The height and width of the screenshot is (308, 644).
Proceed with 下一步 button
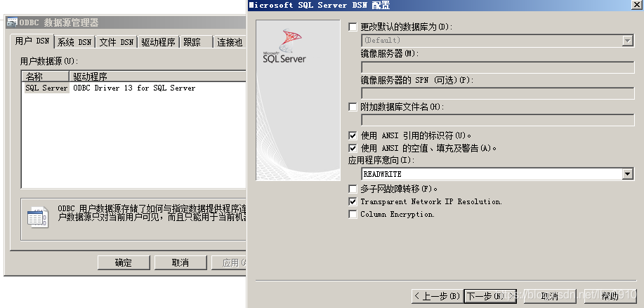(x=490, y=296)
